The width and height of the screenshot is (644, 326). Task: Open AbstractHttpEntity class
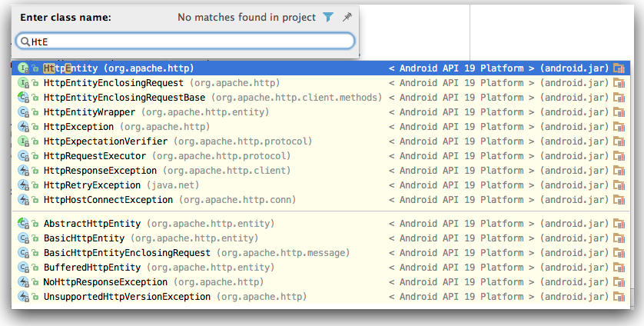[320, 224]
